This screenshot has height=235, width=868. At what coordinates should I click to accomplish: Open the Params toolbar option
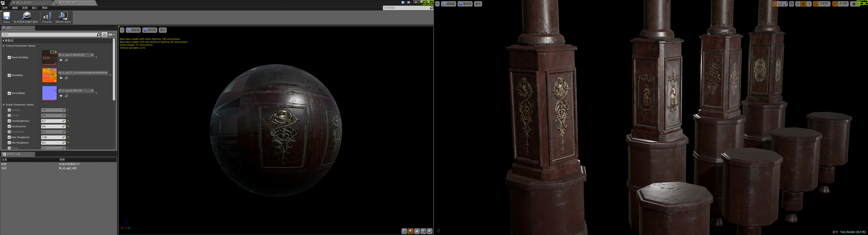(47, 18)
